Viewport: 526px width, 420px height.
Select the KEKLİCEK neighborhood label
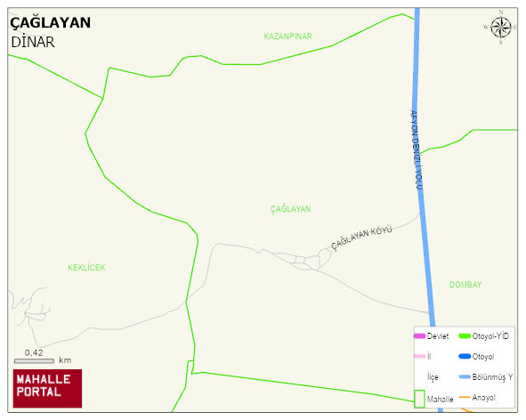tap(86, 267)
